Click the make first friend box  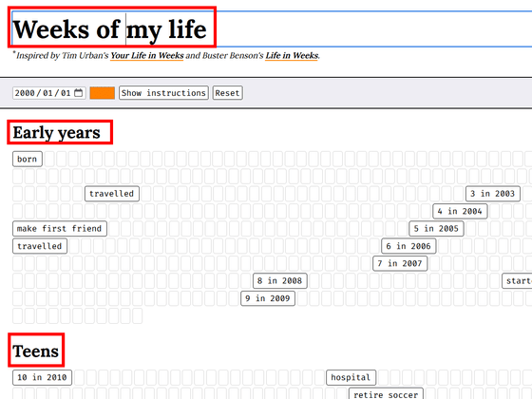click(x=60, y=229)
